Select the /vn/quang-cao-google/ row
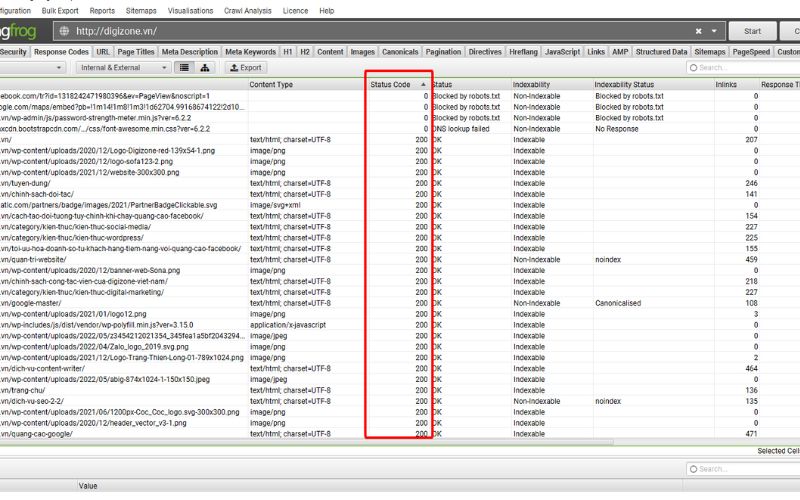The height and width of the screenshot is (500, 800). 400,434
